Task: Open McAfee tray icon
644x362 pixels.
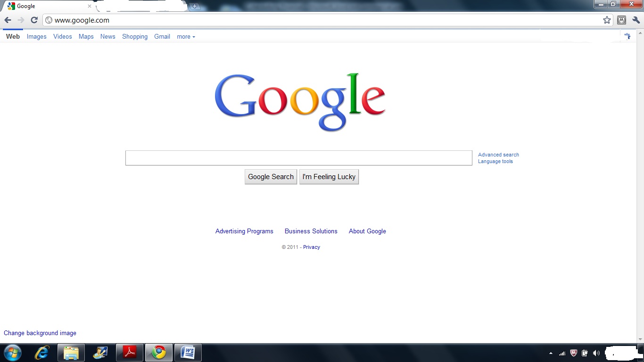Action: click(574, 353)
